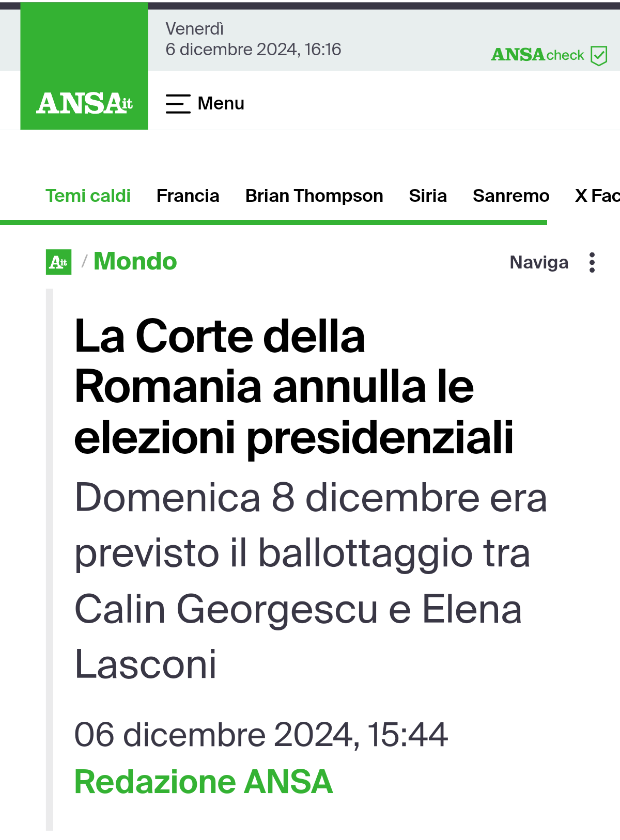This screenshot has height=840, width=620.
Task: Open the three-dot Naviga options
Action: (x=592, y=262)
